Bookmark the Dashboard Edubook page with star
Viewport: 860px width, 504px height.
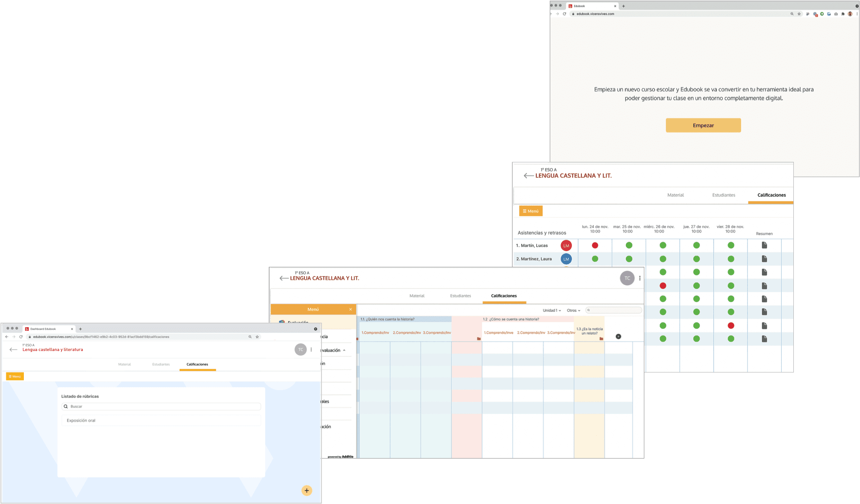(x=257, y=337)
